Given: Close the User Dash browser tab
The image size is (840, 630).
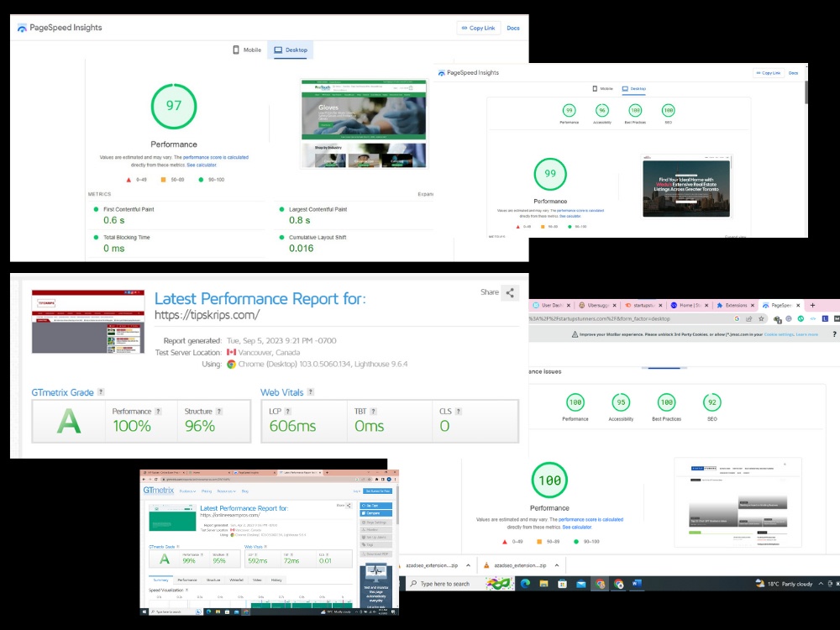Looking at the screenshot, I should (569, 306).
